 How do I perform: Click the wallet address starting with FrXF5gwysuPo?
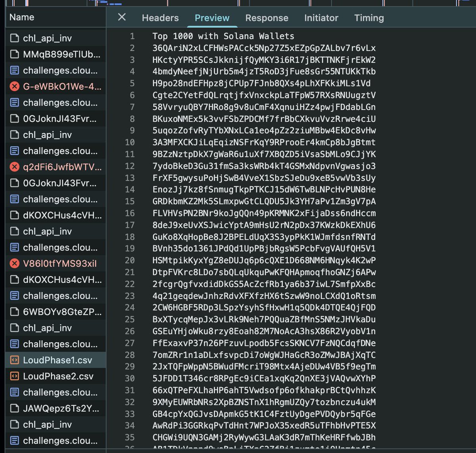point(264,178)
